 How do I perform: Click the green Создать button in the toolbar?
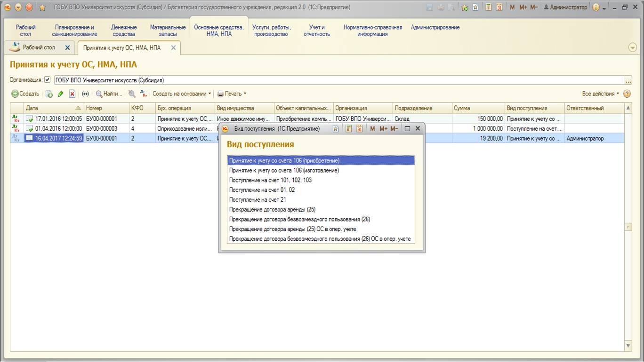(25, 94)
